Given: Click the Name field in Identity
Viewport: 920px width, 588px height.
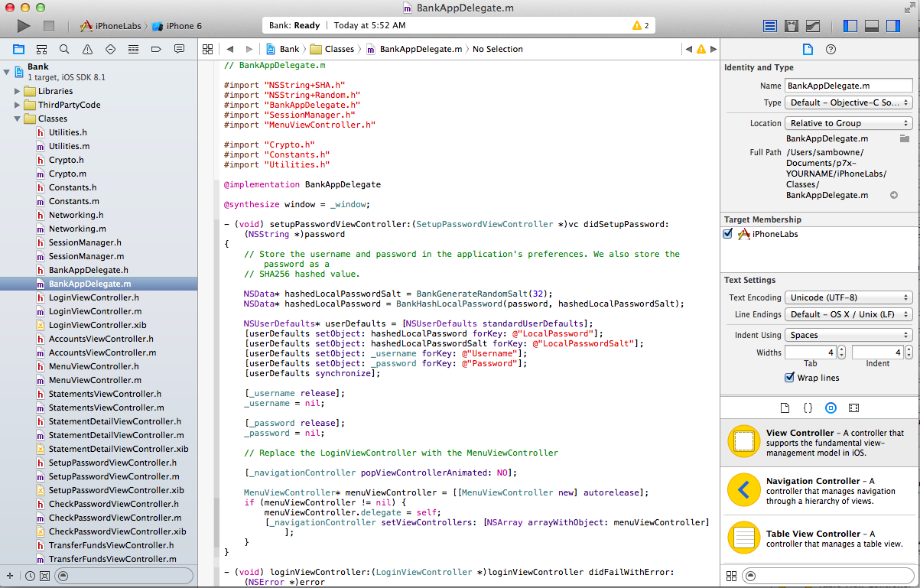Looking at the screenshot, I should (849, 86).
